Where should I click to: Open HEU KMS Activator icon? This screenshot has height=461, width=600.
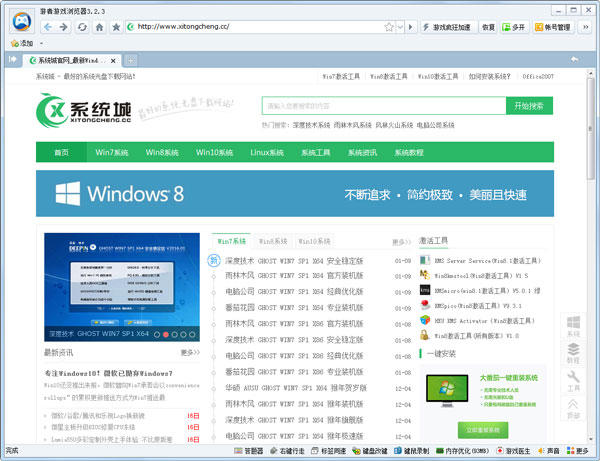point(425,320)
